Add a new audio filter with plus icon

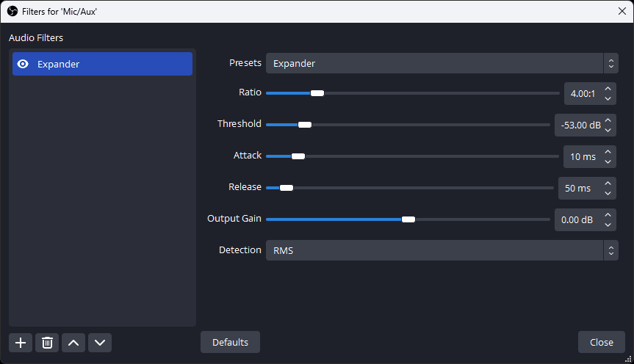click(x=21, y=343)
